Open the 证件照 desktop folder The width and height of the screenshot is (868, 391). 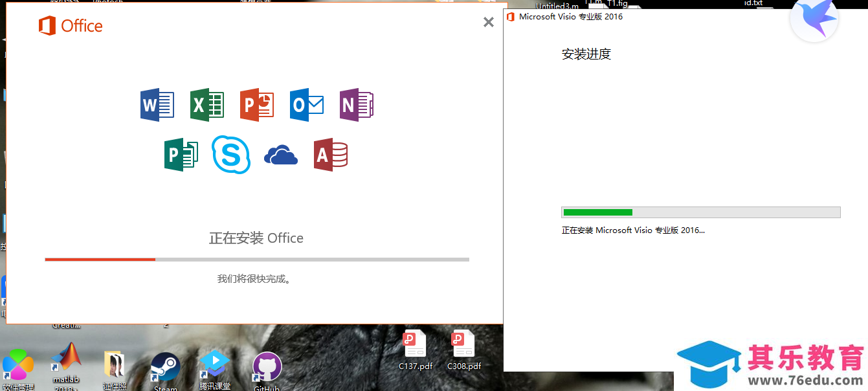pos(115,372)
